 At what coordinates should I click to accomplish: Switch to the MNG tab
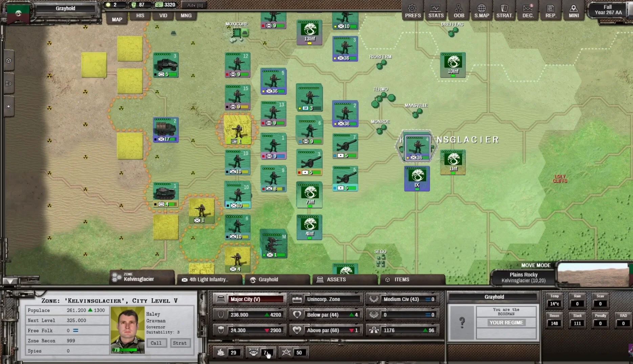pyautogui.click(x=186, y=16)
